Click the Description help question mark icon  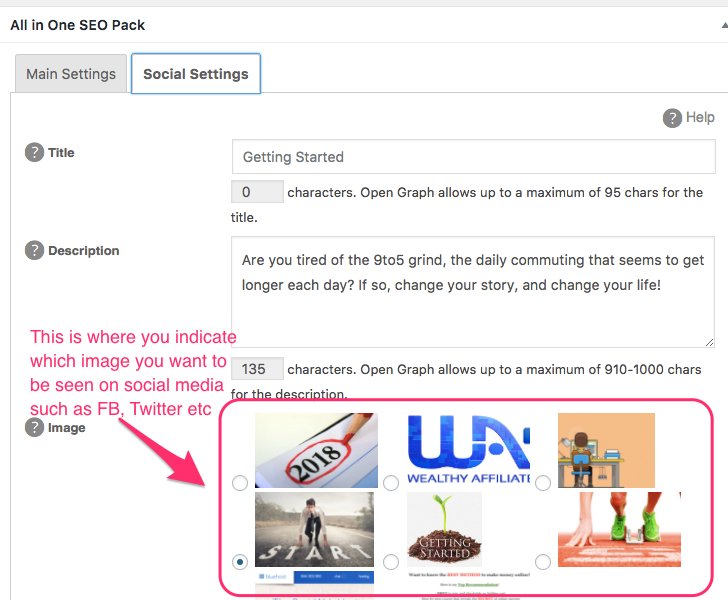[x=34, y=250]
